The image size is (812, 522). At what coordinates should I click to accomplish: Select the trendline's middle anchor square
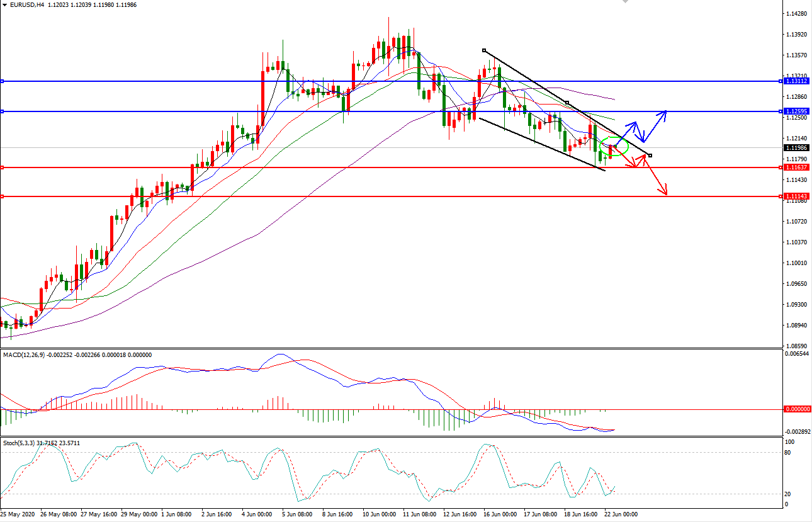coord(567,103)
